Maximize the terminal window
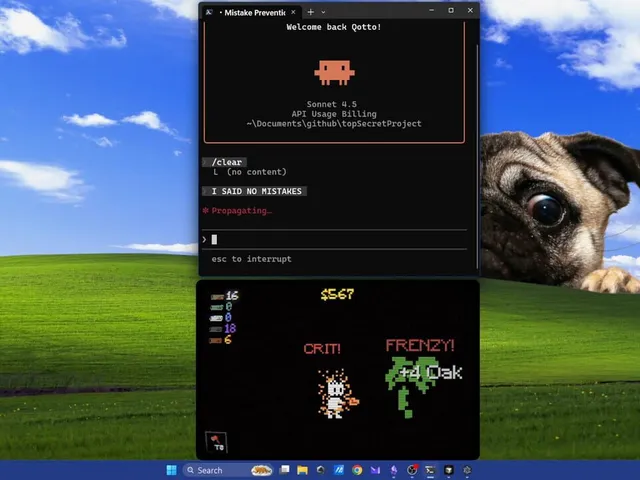Screen dimensions: 640x480 tap(451, 11)
